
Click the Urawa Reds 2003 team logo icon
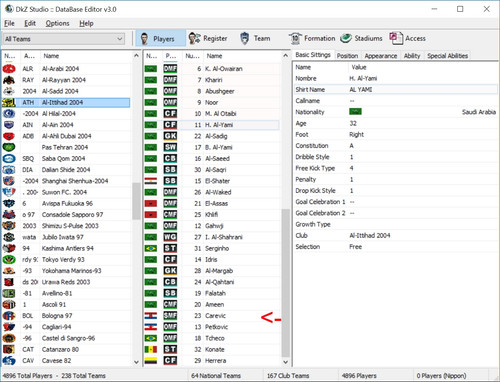[x=9, y=282]
